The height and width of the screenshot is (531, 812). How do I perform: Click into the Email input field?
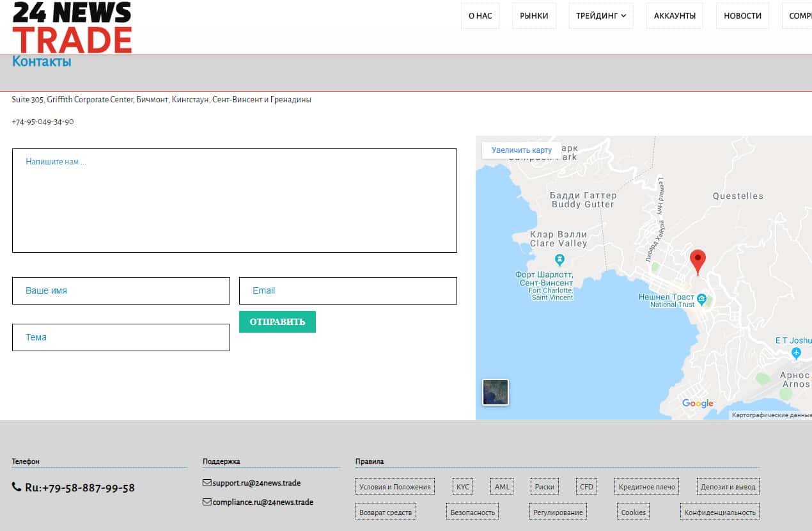348,290
